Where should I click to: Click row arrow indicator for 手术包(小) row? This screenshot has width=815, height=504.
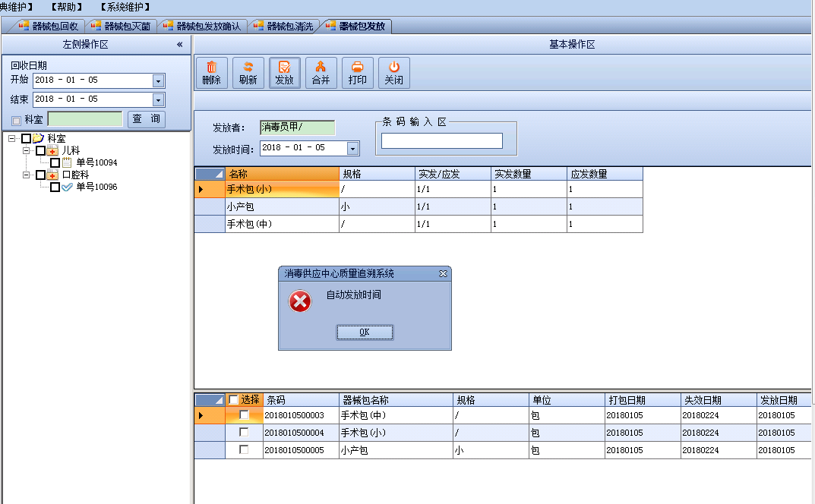tap(201, 189)
